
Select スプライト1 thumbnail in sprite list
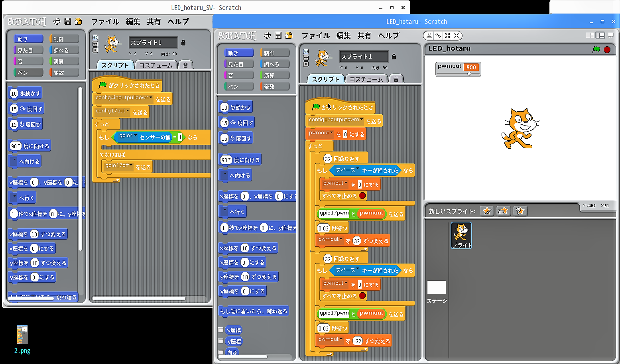click(461, 235)
